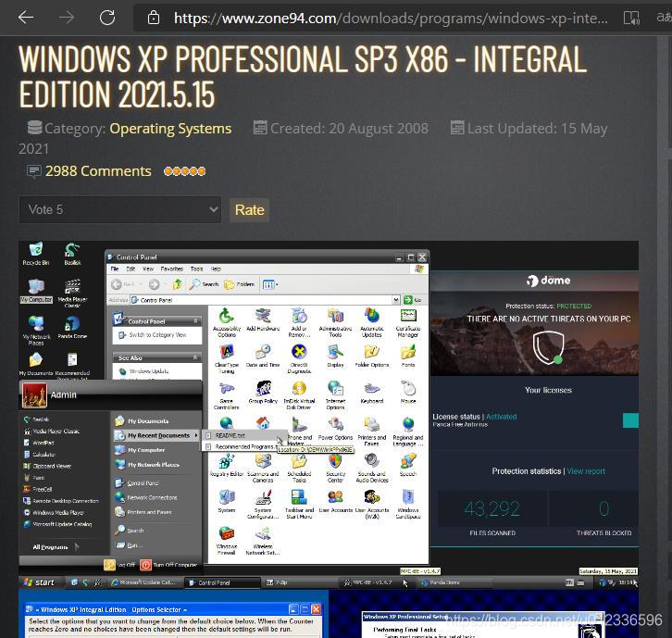The image size is (672, 638).
Task: Open Game Controllers icon
Action: [226, 395]
